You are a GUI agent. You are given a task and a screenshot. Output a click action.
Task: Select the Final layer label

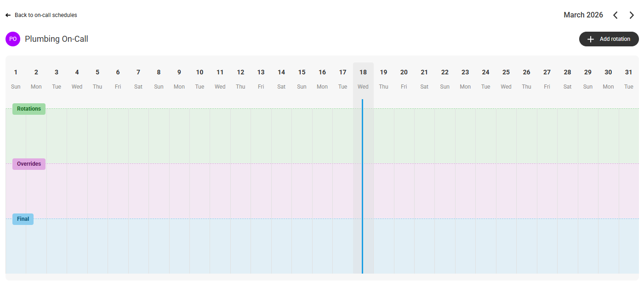coord(23,219)
